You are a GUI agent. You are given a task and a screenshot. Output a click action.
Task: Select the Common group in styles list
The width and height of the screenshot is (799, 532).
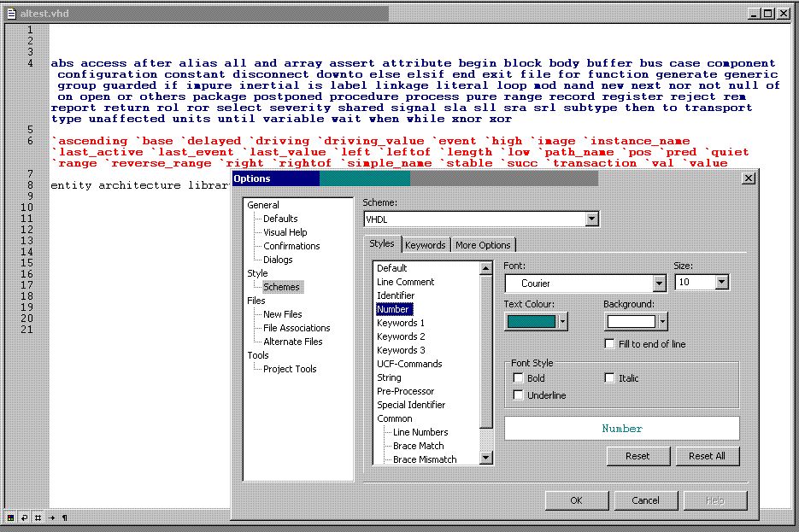click(x=395, y=418)
